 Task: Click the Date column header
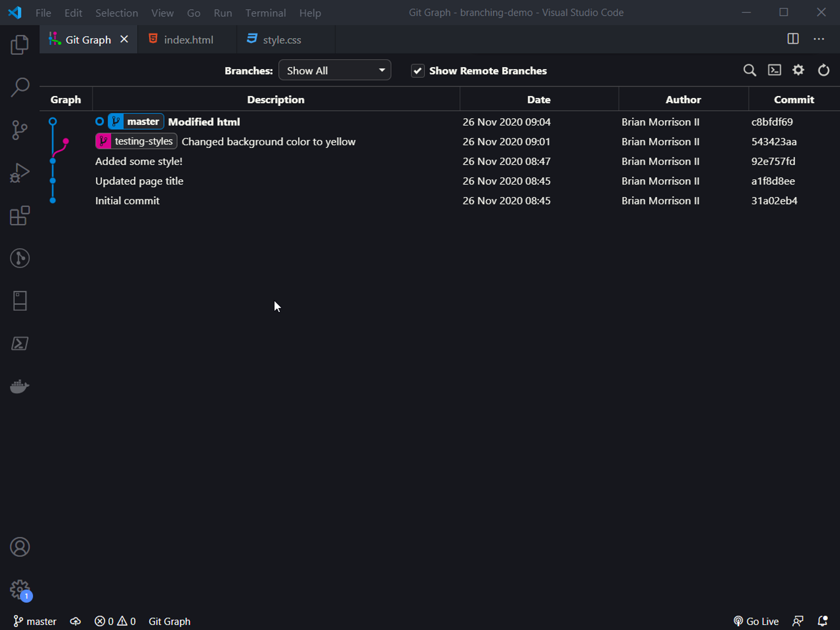pyautogui.click(x=539, y=100)
